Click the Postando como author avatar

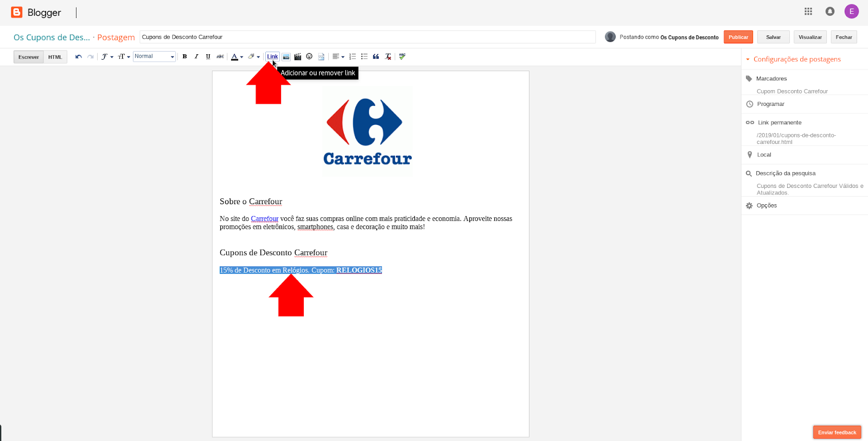610,37
